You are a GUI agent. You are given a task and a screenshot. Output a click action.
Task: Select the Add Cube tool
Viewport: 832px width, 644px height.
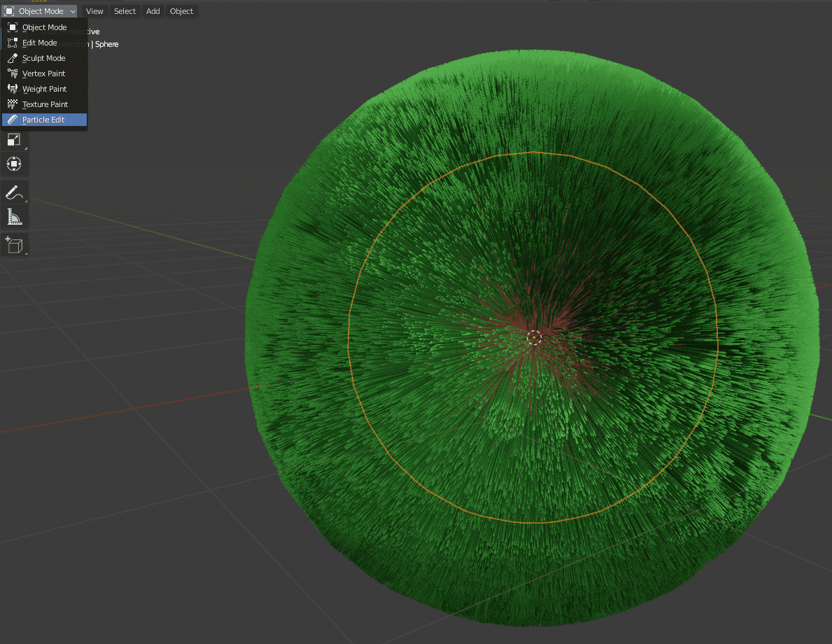click(14, 244)
